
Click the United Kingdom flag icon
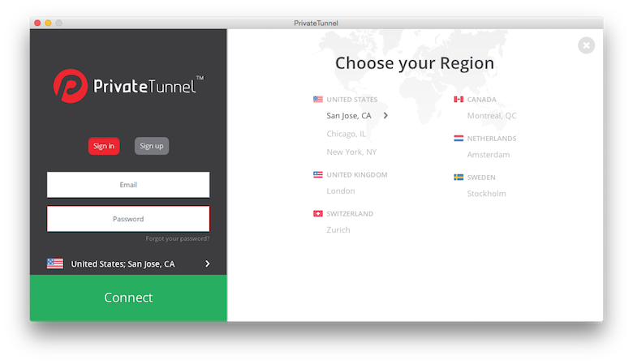(x=317, y=174)
